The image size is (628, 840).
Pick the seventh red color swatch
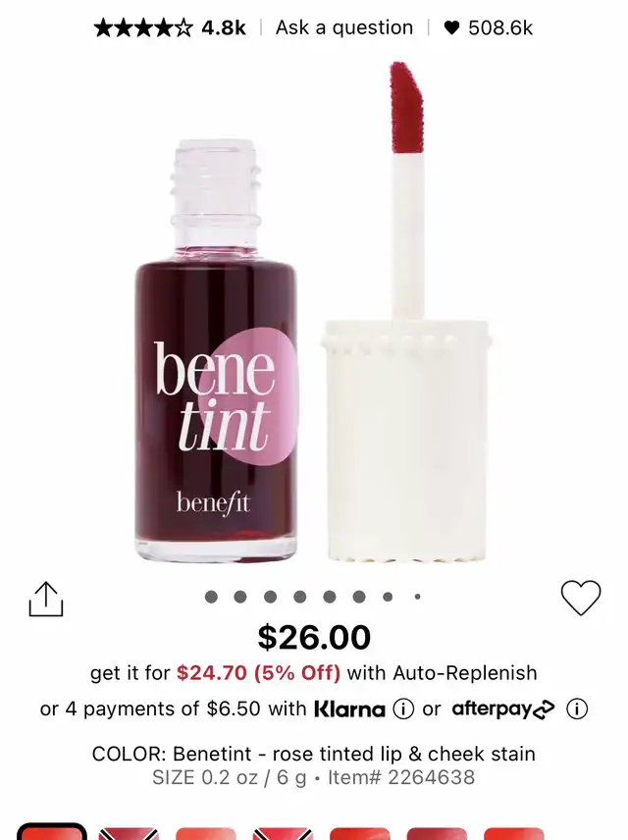(514, 833)
